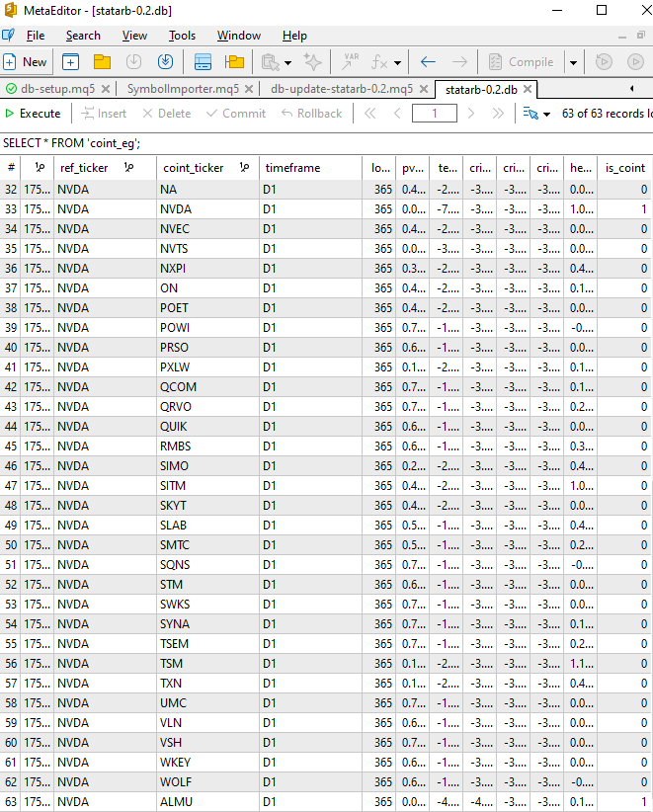Open the Window menu
The width and height of the screenshot is (653, 812).
tap(239, 36)
